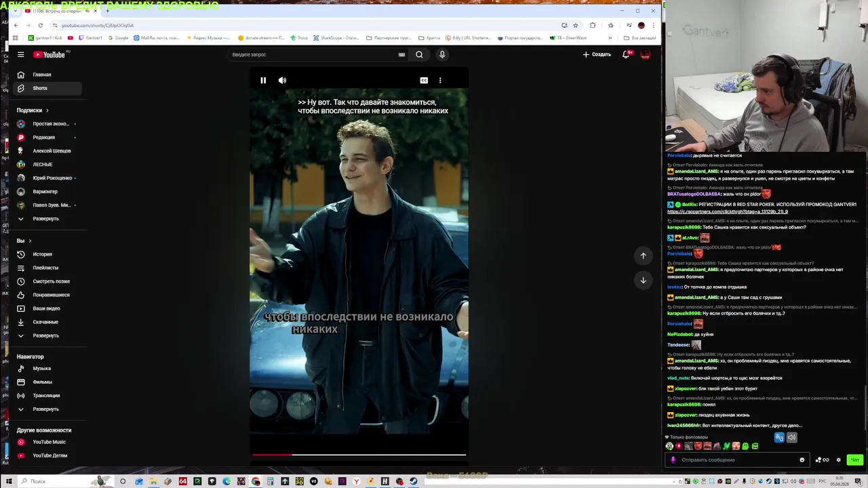Open the red star poker link in chat
This screenshot has width=868, height=488.
coord(728,211)
